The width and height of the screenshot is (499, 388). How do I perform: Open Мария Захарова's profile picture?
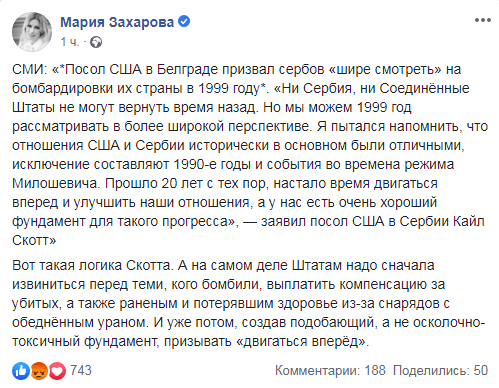32,32
